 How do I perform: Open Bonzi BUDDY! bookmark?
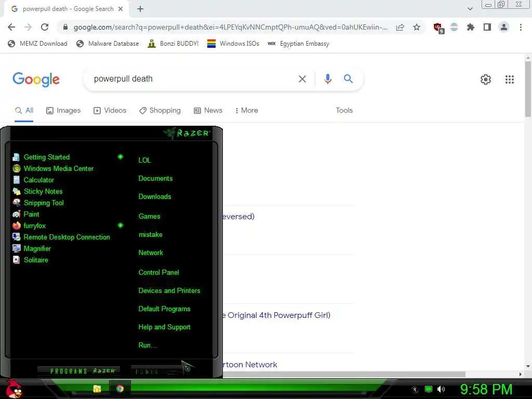pos(173,44)
